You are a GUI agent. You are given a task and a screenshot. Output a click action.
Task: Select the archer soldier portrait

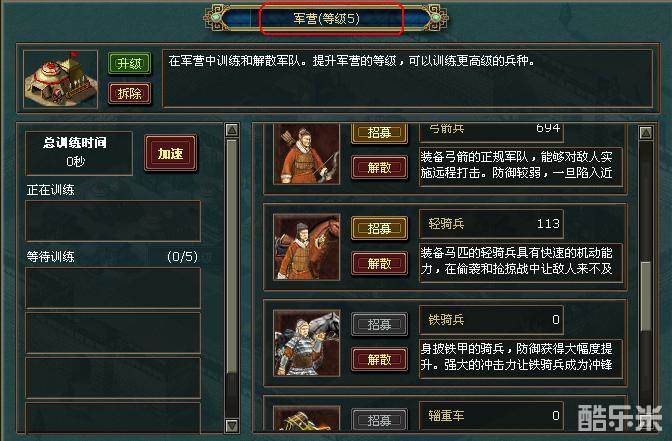tap(306, 154)
